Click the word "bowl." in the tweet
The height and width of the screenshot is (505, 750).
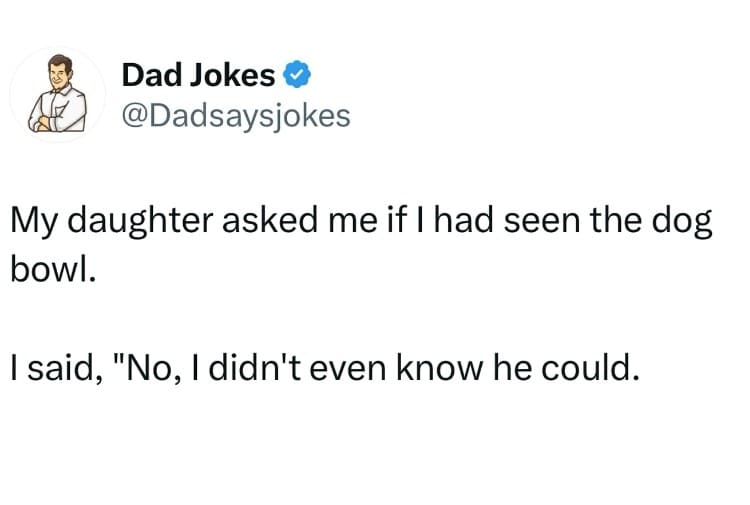click(x=53, y=271)
